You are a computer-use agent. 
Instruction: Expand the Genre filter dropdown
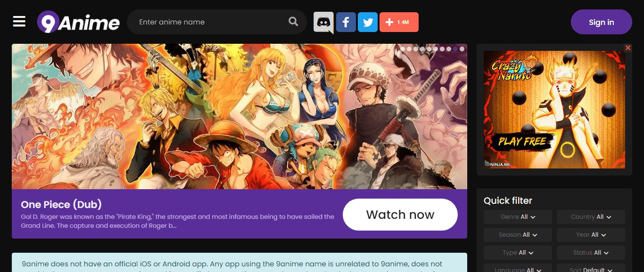[518, 217]
